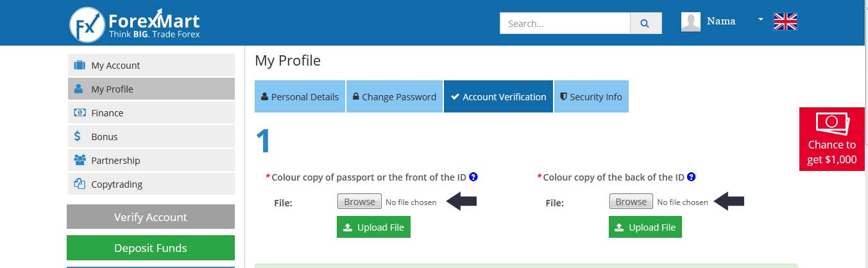Click help icon beside back of ID label
Image resolution: width=868 pixels, height=268 pixels.
pos(691,177)
